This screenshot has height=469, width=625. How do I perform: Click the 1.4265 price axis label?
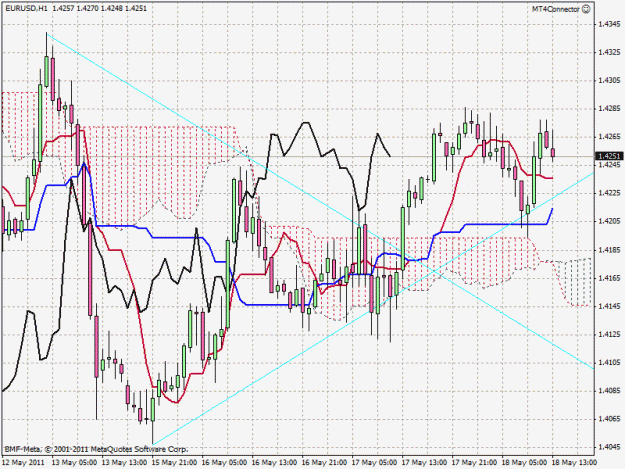click(x=609, y=137)
